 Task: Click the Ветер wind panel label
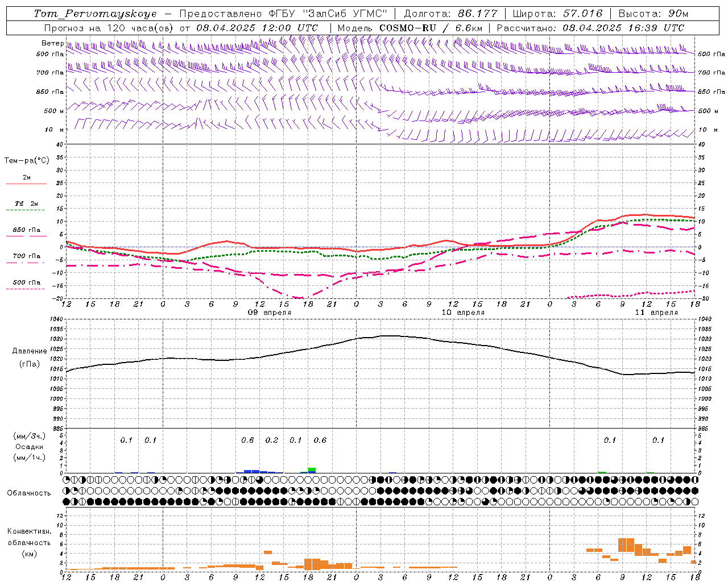pos(52,43)
